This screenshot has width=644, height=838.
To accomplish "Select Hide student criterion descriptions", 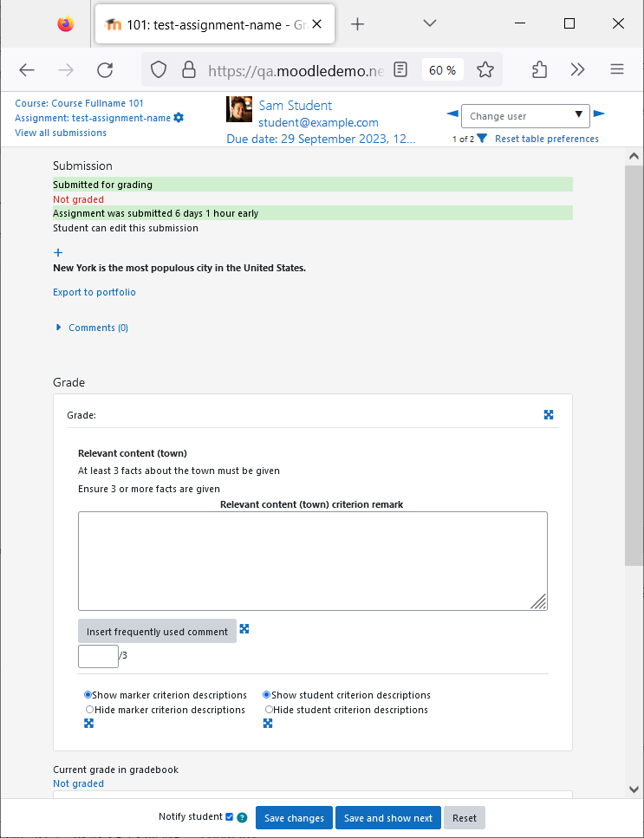I will pos(269,709).
